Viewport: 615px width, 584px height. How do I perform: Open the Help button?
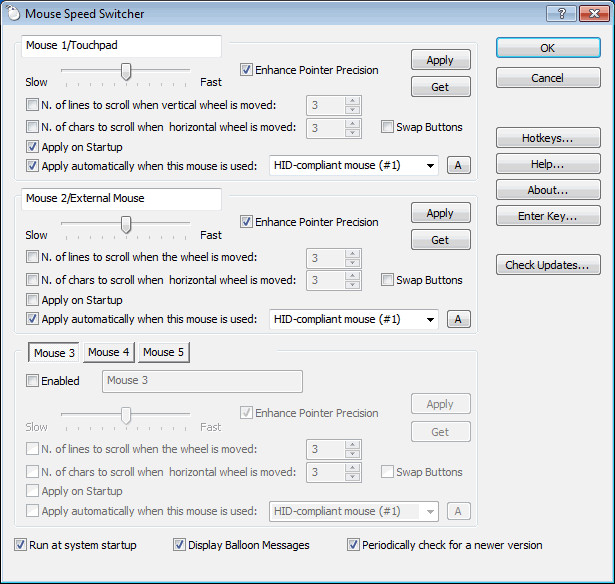pos(548,164)
